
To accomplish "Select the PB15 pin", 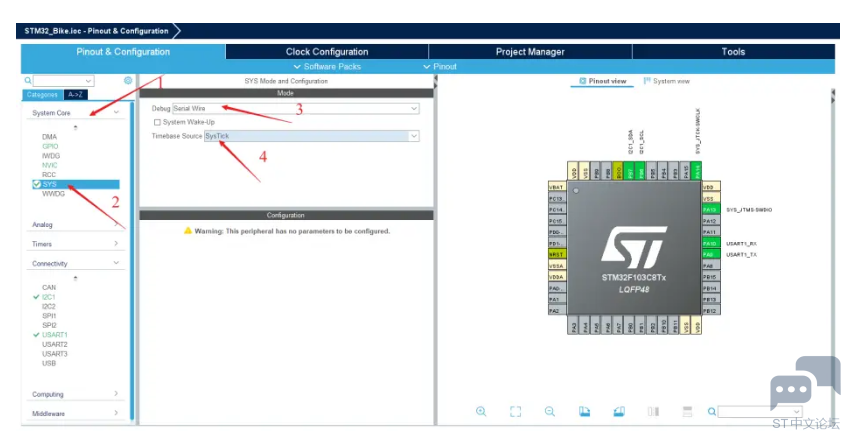I will coord(711,277).
